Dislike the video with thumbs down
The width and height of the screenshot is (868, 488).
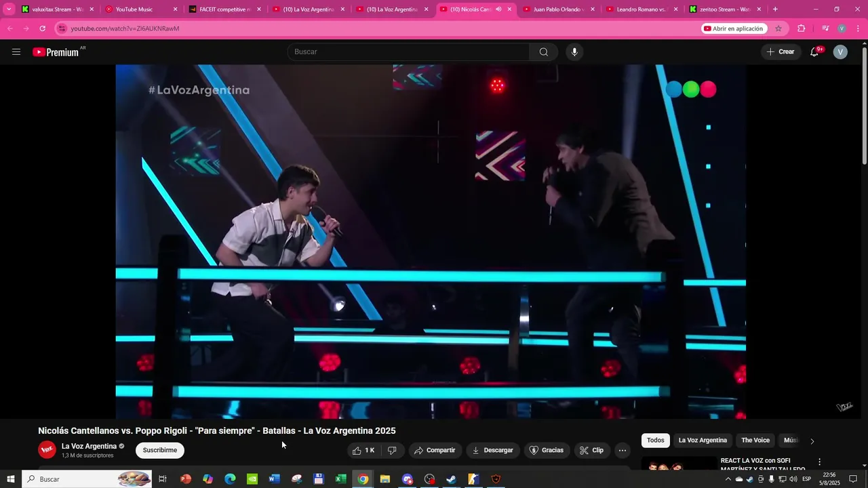point(392,450)
